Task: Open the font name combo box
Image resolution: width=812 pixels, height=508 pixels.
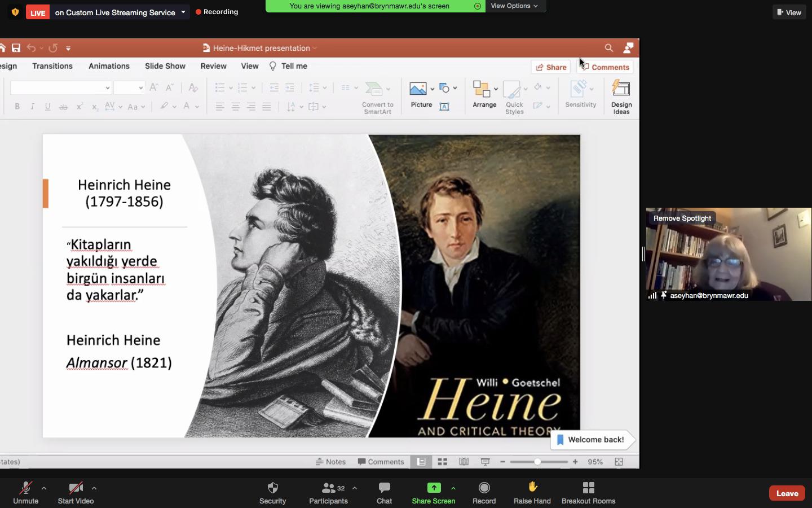Action: (x=60, y=87)
